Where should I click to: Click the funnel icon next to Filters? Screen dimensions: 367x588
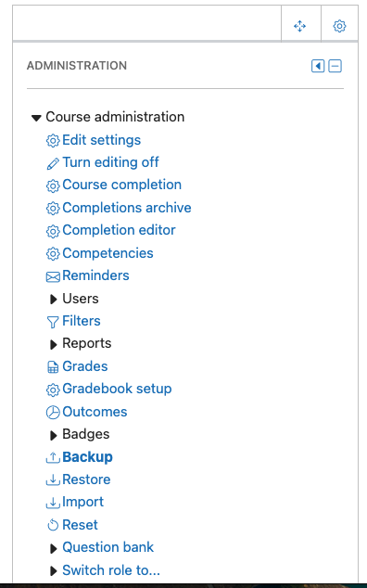(53, 322)
